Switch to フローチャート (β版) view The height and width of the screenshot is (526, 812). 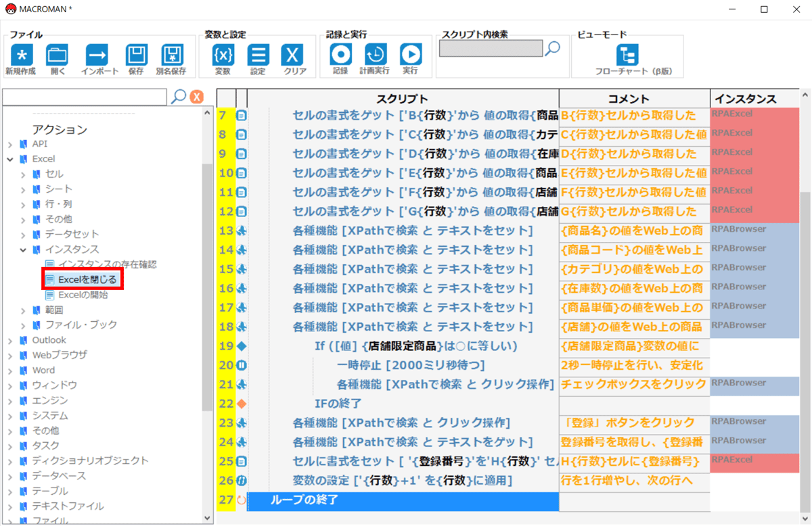[x=627, y=55]
